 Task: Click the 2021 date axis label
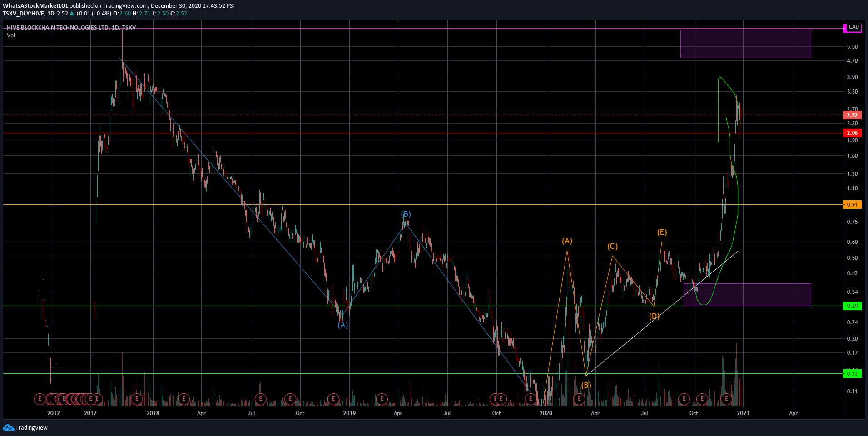pos(743,413)
